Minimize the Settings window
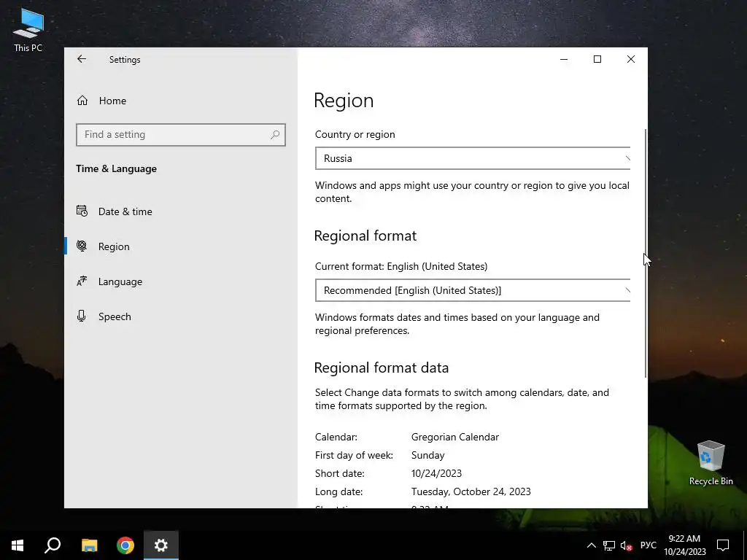Screen dimensions: 747x560 (564, 59)
